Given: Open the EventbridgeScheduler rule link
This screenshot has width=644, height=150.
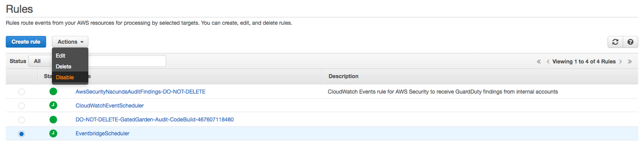Looking at the screenshot, I should (x=103, y=133).
